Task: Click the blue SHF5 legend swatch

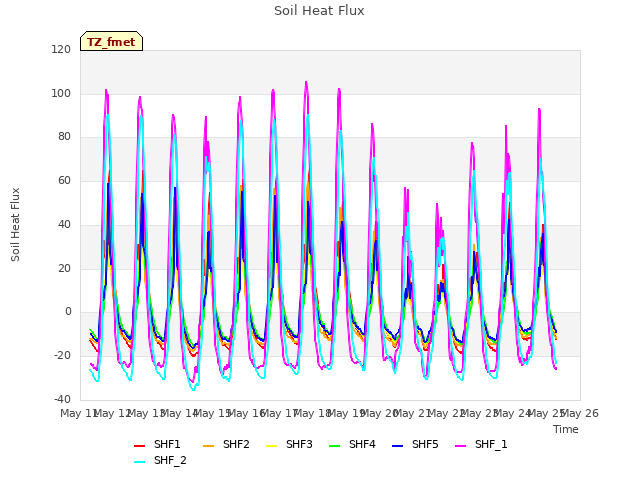Action: pos(397,446)
